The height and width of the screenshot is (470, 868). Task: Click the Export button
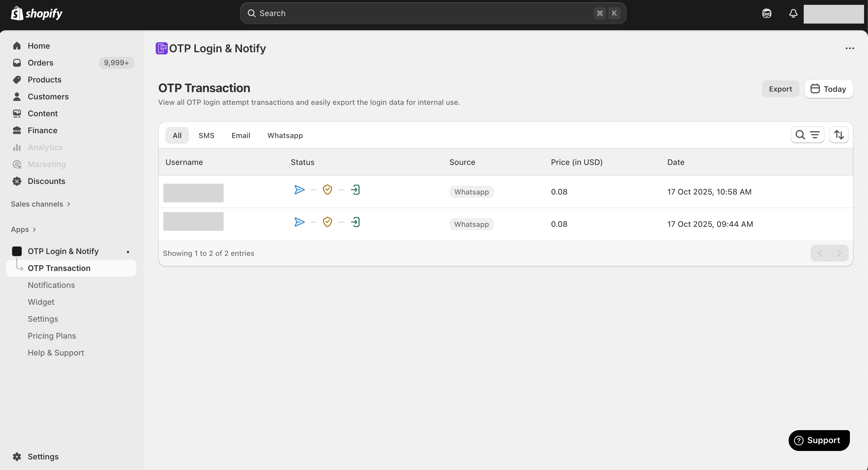coord(780,89)
